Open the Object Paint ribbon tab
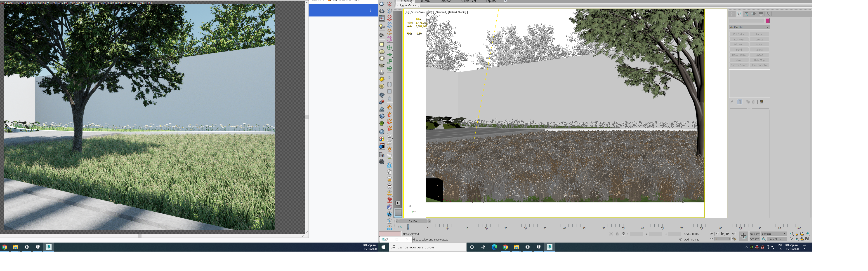868x271 pixels. pyautogui.click(x=468, y=1)
